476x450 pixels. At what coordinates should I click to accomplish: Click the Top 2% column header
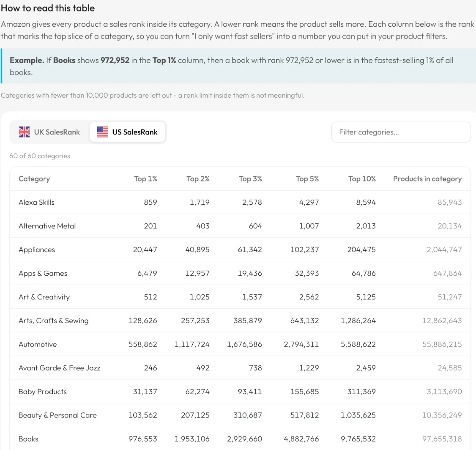coord(198,179)
